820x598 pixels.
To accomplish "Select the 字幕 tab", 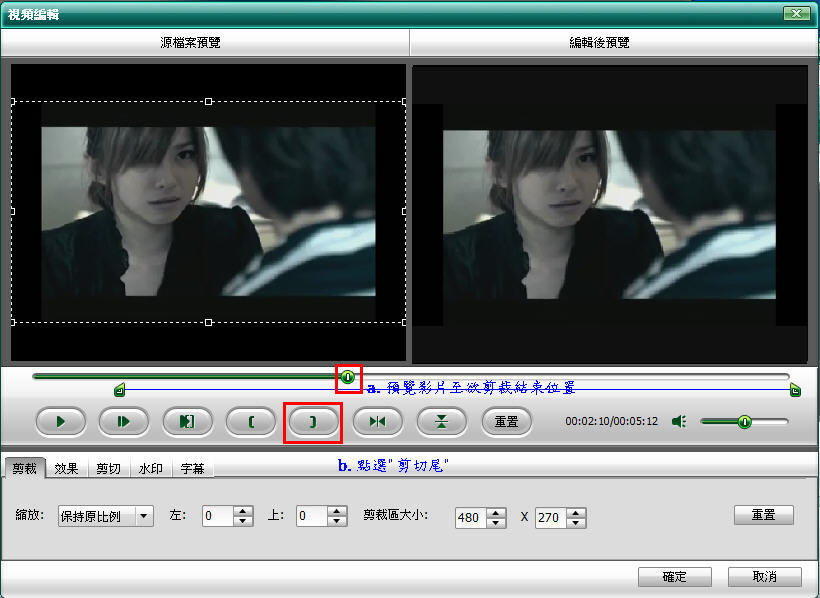I will (x=193, y=468).
